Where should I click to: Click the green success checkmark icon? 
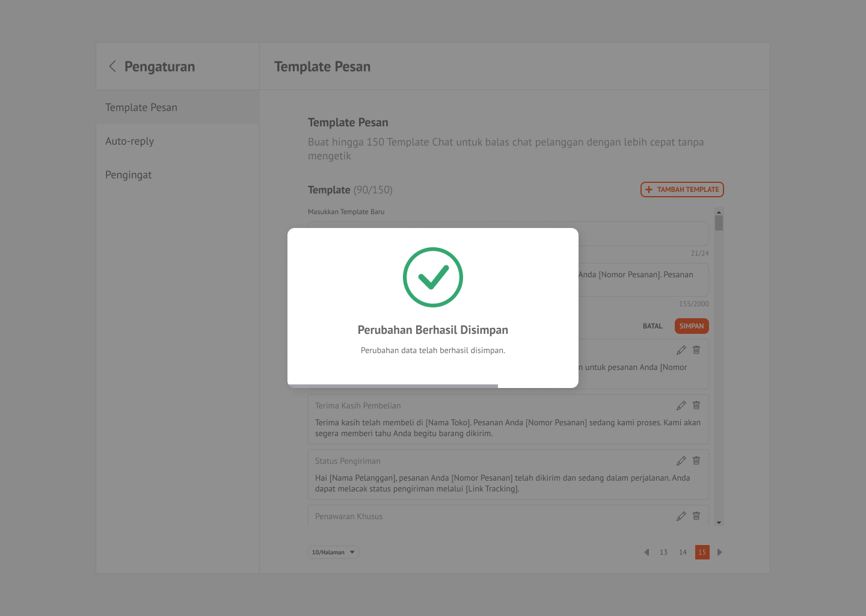pos(433,277)
